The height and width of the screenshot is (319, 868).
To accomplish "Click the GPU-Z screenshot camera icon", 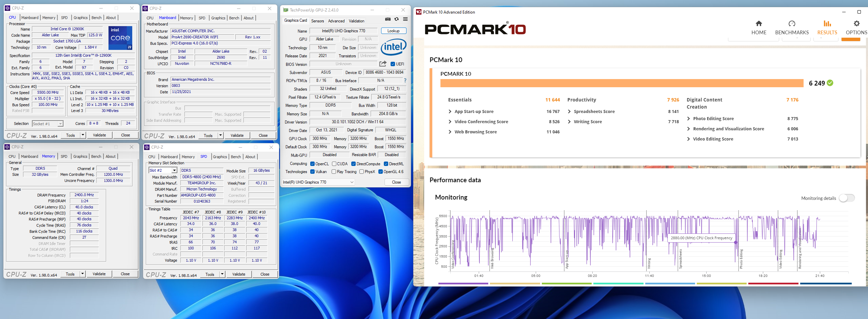I will [x=388, y=19].
